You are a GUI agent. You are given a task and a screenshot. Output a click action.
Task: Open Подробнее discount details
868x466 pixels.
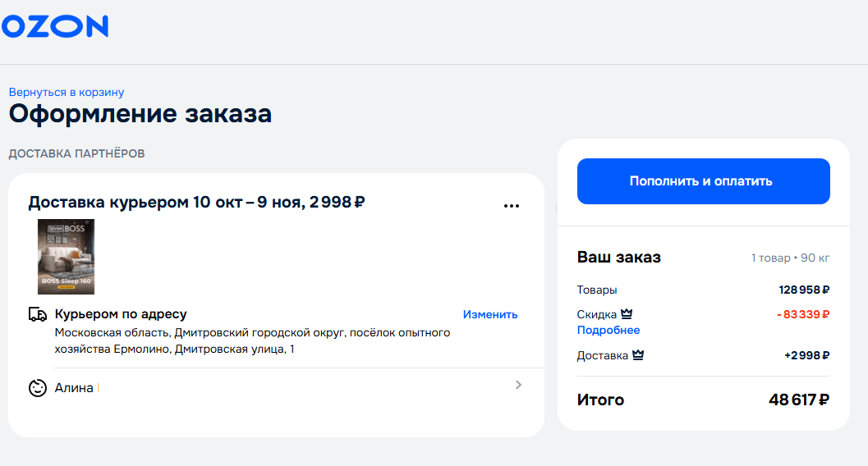pos(609,330)
